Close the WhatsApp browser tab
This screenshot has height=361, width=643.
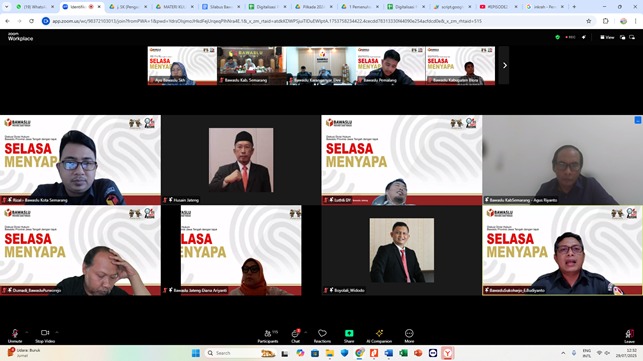(53, 7)
